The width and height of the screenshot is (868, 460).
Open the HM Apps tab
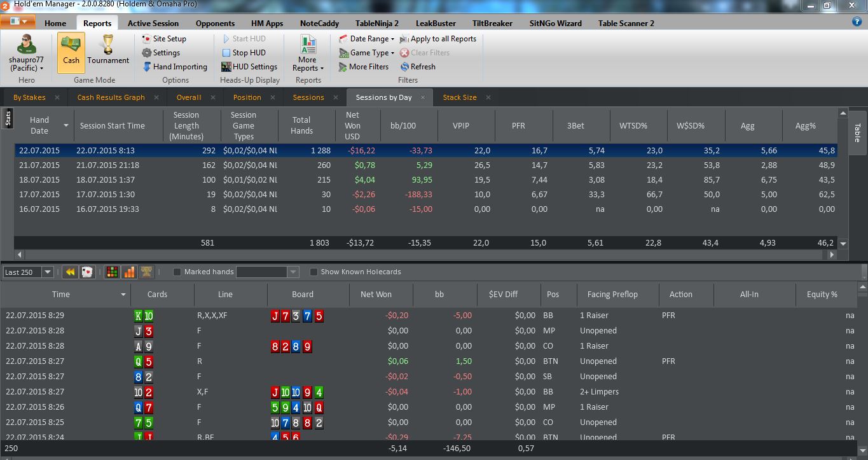click(x=267, y=24)
